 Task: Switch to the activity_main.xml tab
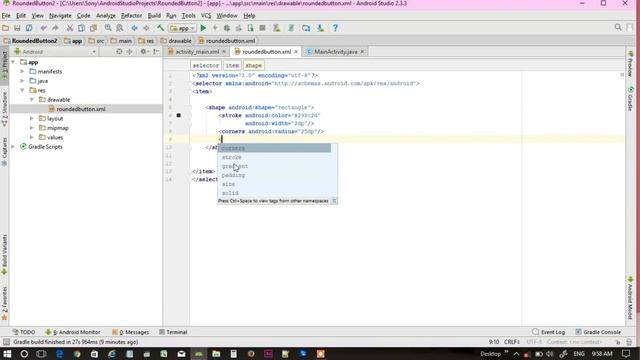point(197,52)
